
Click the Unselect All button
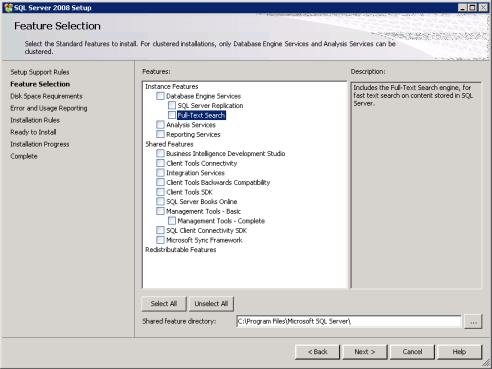pos(211,304)
